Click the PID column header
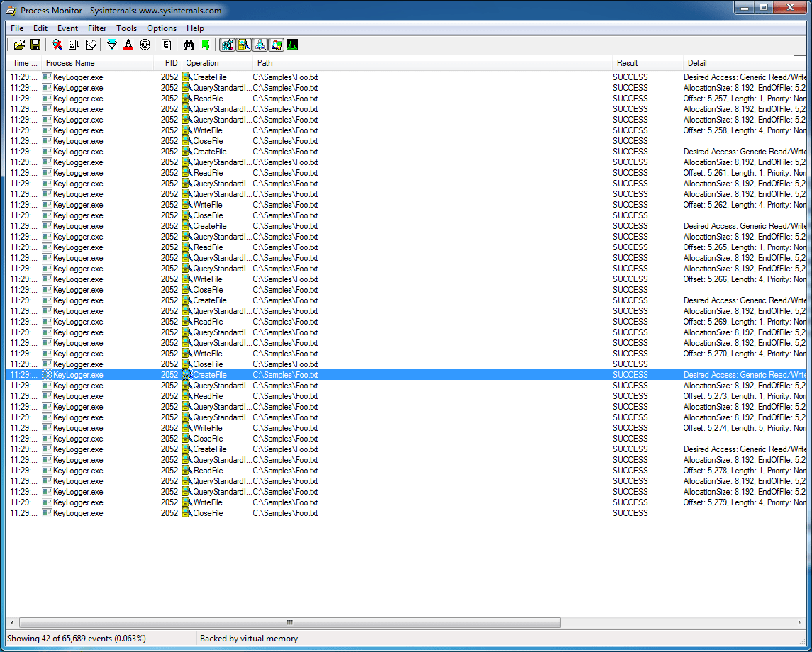The image size is (812, 652). [x=167, y=62]
